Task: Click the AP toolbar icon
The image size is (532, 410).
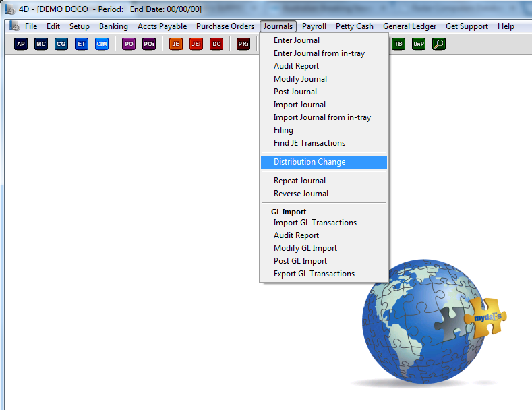Action: (21, 44)
